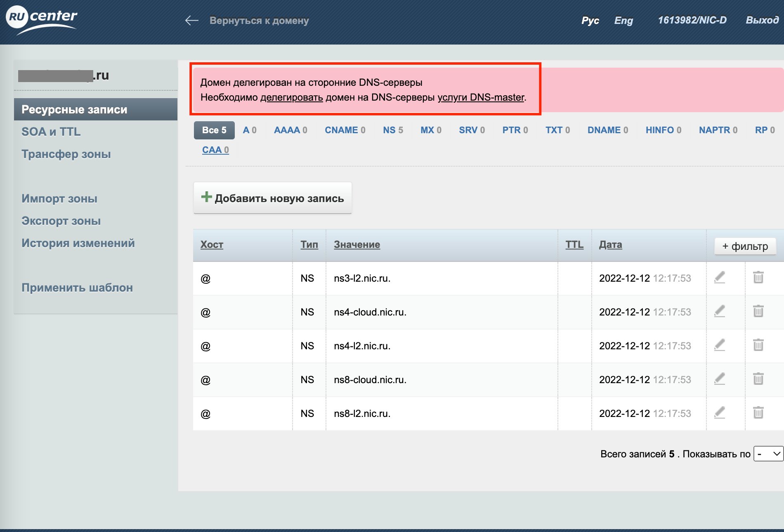Filter records by RP type
Screen dimensions: 784x532
tap(765, 130)
